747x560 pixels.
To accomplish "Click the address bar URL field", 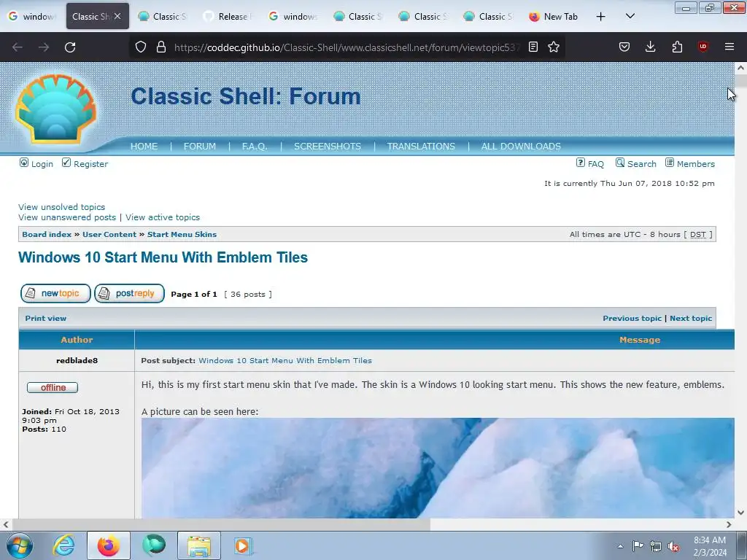I will click(347, 47).
